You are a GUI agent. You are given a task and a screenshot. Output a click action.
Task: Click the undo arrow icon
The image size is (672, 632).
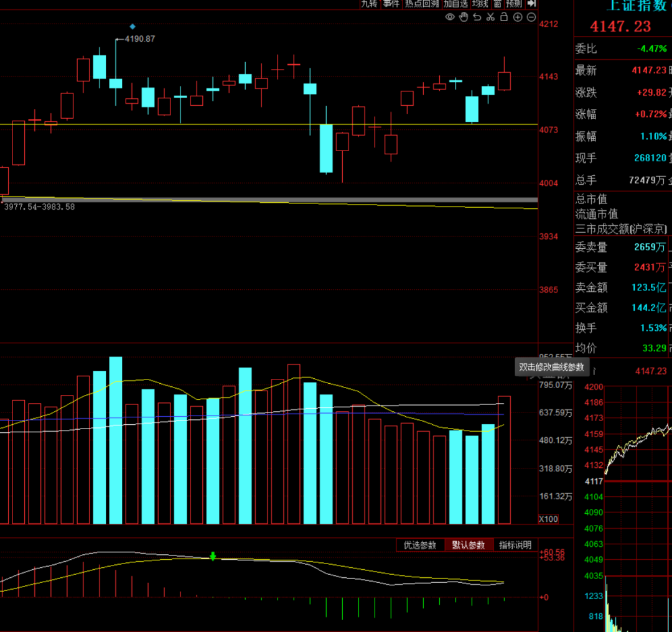coord(477,17)
